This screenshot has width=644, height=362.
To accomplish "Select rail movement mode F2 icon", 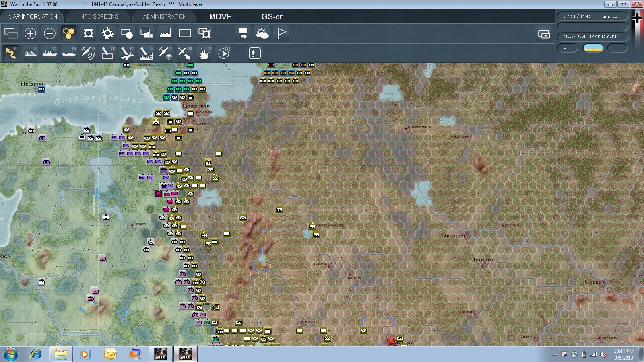I will (x=30, y=53).
